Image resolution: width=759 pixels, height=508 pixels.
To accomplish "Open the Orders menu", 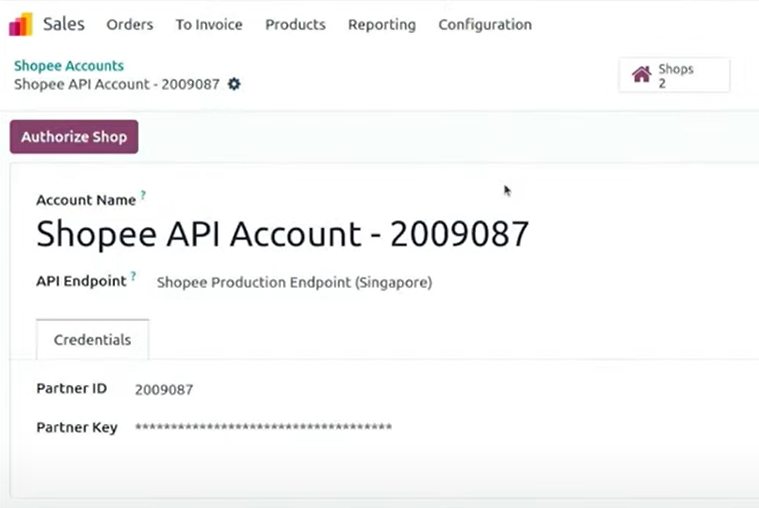I will [x=130, y=24].
